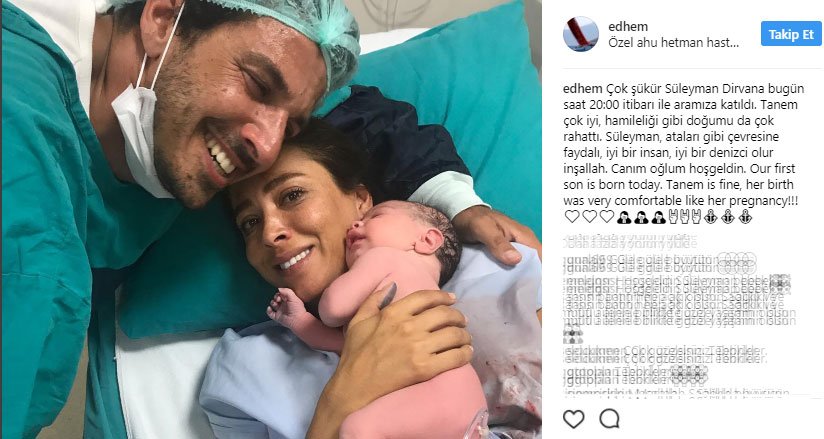Viewport: 824px width, 439px height.
Task: Open the edhem username beside the avatar
Action: (x=627, y=26)
